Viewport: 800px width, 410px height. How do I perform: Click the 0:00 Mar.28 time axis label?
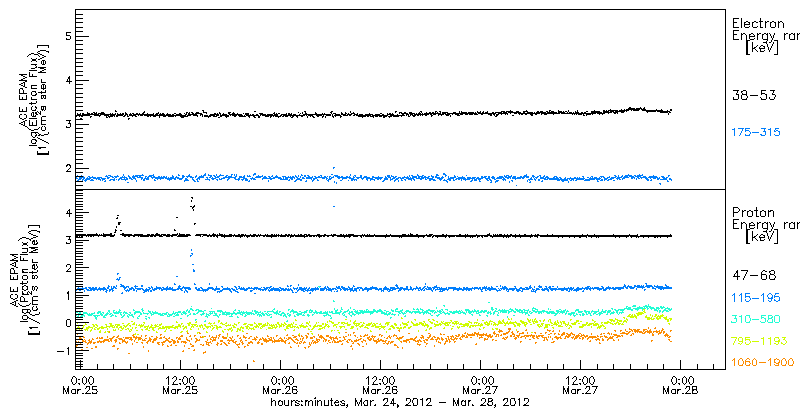click(682, 386)
